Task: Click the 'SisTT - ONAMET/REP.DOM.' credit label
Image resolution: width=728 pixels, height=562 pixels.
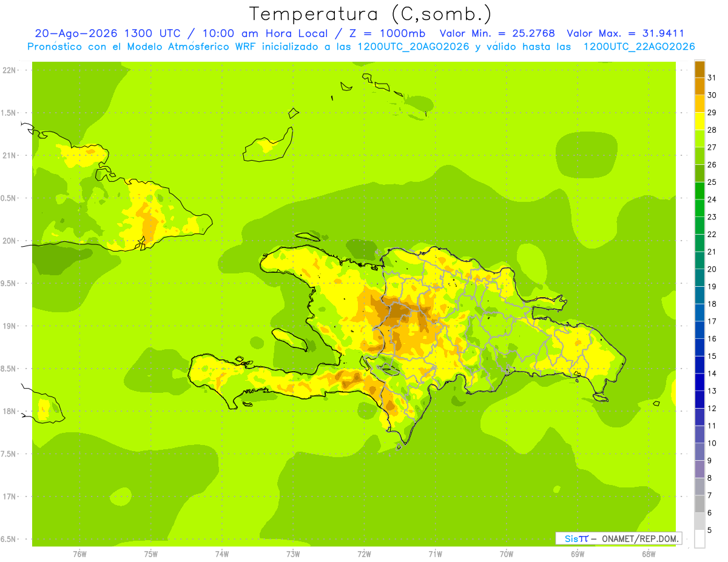Action: click(x=618, y=538)
